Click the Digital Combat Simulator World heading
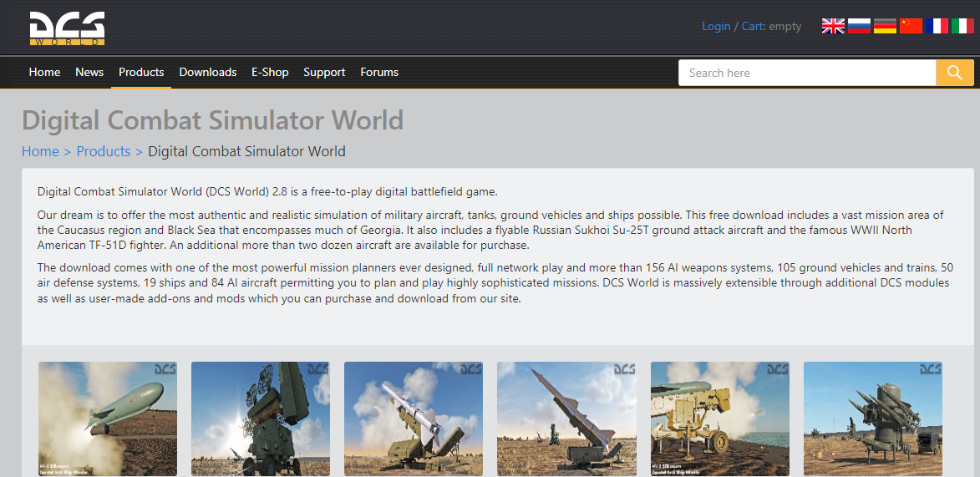This screenshot has width=980, height=477. [212, 120]
